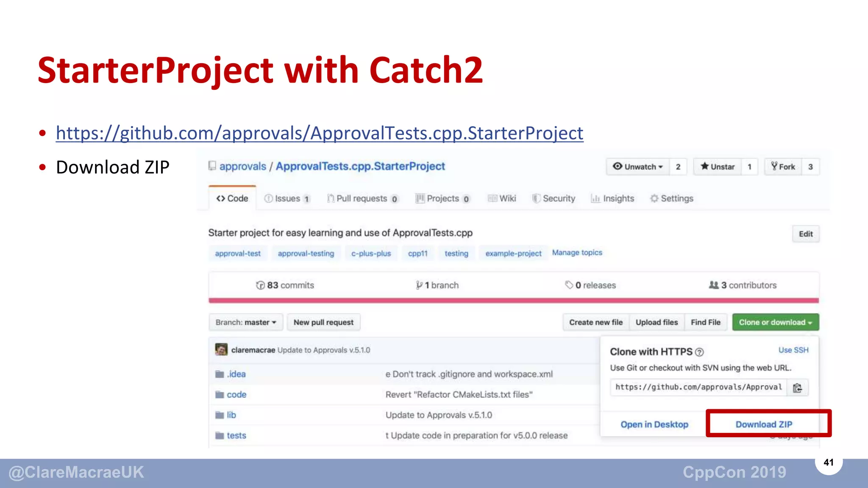Image resolution: width=868 pixels, height=488 pixels.
Task: Open commit 'Update to Approvals v.5.1.0' in header row
Action: pos(324,350)
